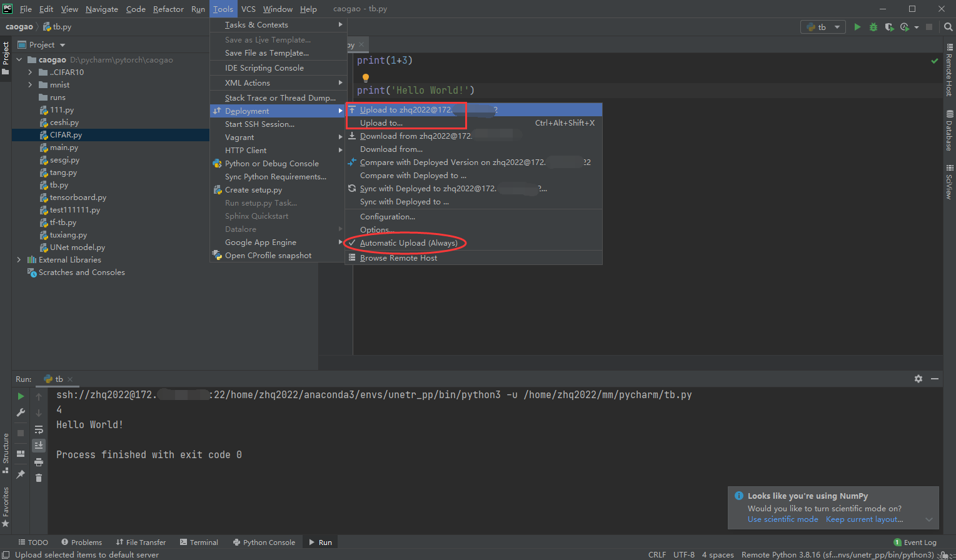
Task: Expand the Tasks & Contexts submenu
Action: coord(278,25)
